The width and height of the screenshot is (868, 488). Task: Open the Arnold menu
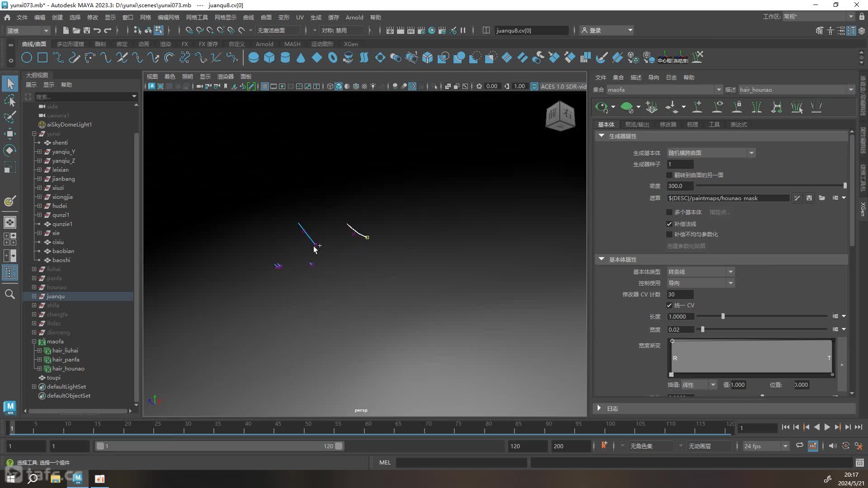pos(354,17)
